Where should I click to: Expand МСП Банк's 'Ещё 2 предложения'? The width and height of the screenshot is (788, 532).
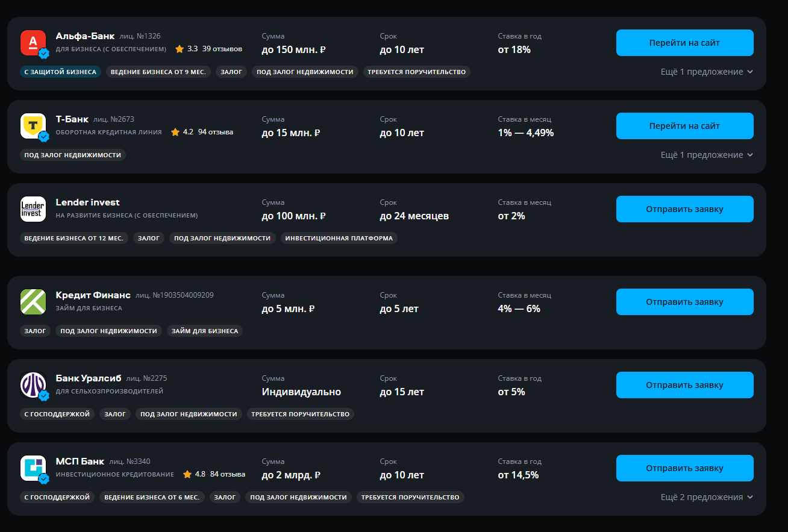pos(707,497)
